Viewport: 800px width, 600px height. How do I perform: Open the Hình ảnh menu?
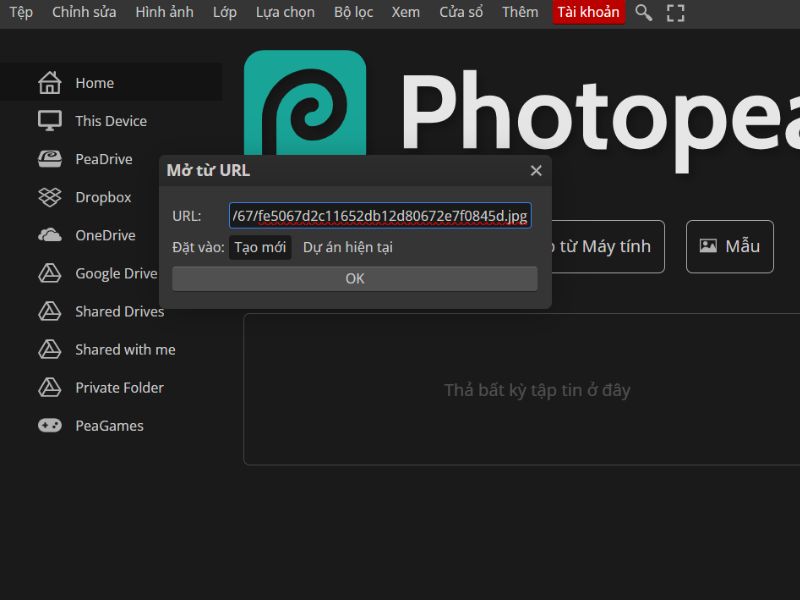[164, 12]
